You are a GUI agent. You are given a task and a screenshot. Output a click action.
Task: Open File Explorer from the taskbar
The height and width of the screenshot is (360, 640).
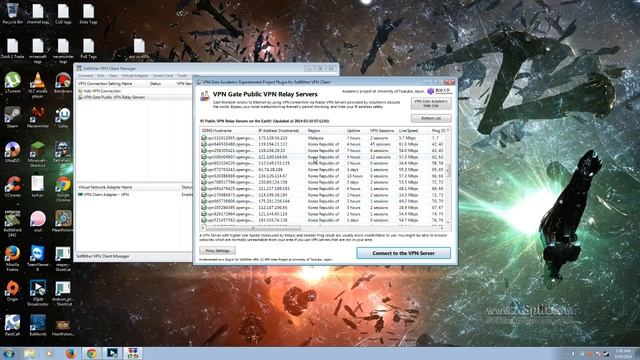click(29, 353)
